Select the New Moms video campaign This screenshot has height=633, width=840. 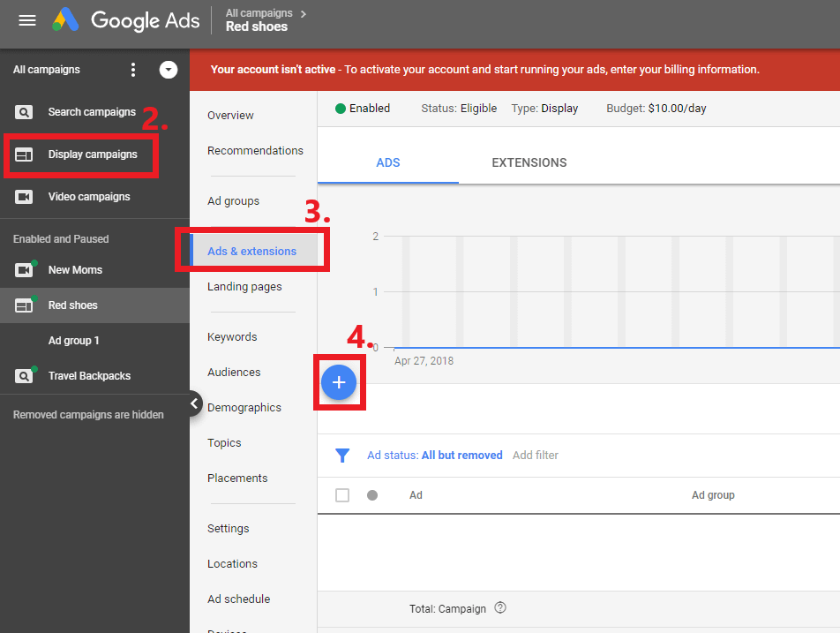tap(75, 270)
